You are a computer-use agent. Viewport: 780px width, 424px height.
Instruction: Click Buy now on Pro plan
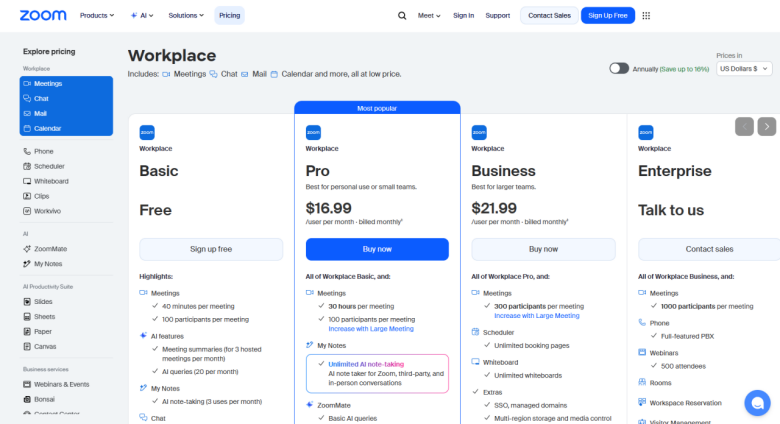tap(377, 249)
